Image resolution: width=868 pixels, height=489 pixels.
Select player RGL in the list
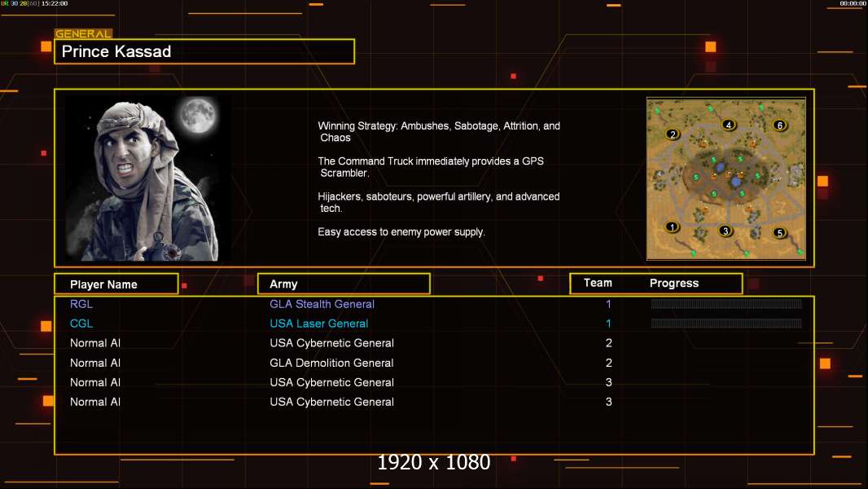(81, 304)
